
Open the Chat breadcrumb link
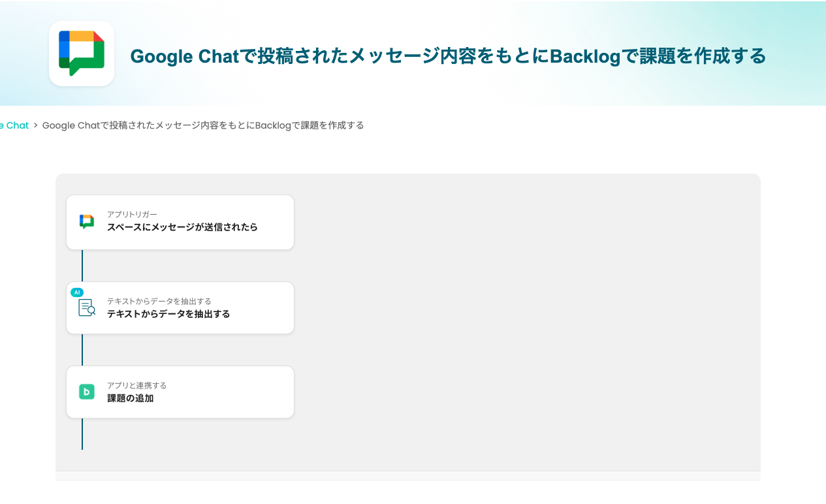pos(15,125)
